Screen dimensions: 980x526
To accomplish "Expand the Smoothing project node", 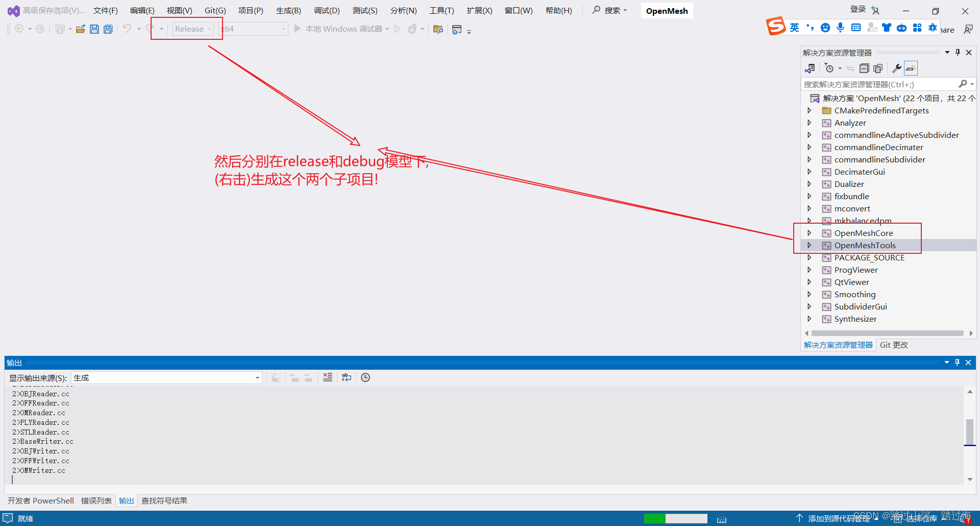I will click(810, 294).
